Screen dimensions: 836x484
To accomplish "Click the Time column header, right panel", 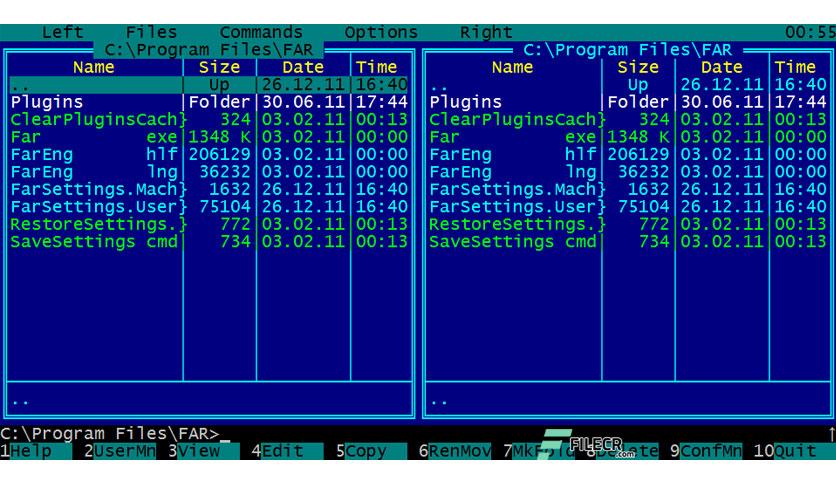I will coord(795,67).
